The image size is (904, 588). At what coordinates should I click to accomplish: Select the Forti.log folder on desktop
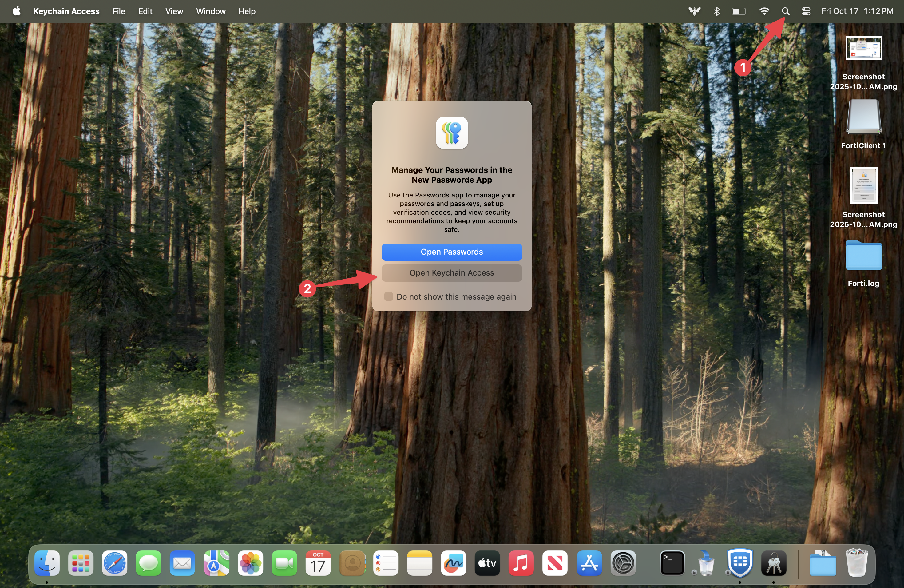coord(863,256)
